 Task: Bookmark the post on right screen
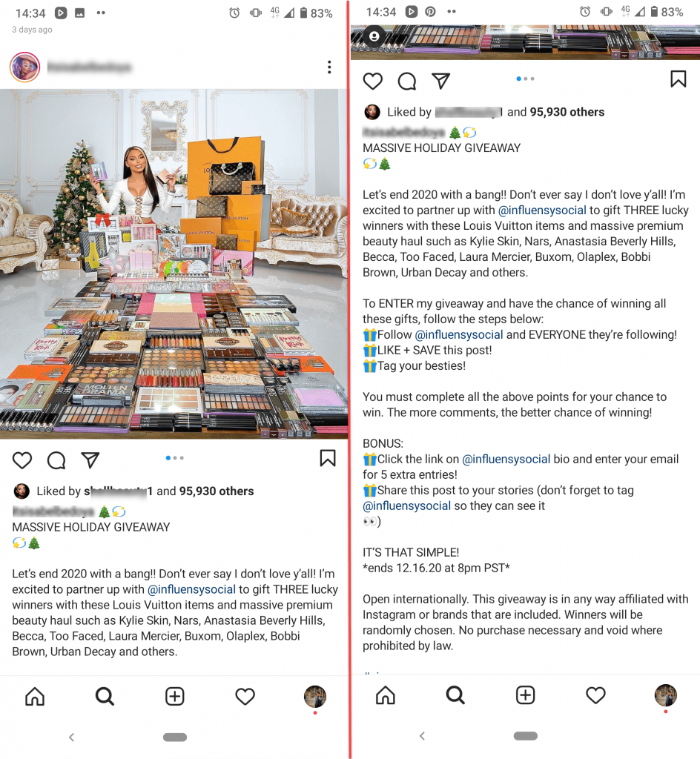(678, 79)
